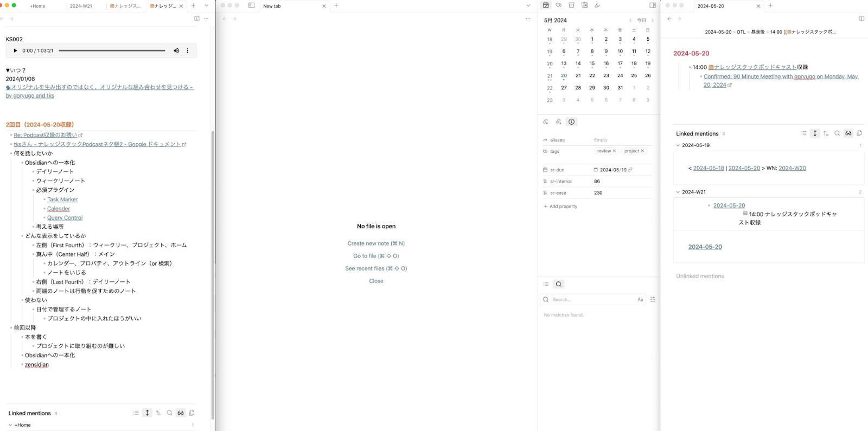Toggle reading view in the left note pane
868x431 pixels.
[196, 18]
